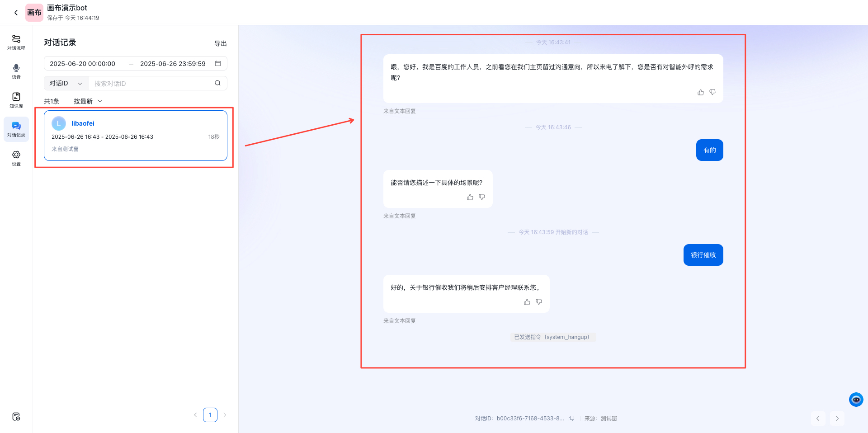Export records via 导出 link
The height and width of the screenshot is (433, 868).
(221, 43)
